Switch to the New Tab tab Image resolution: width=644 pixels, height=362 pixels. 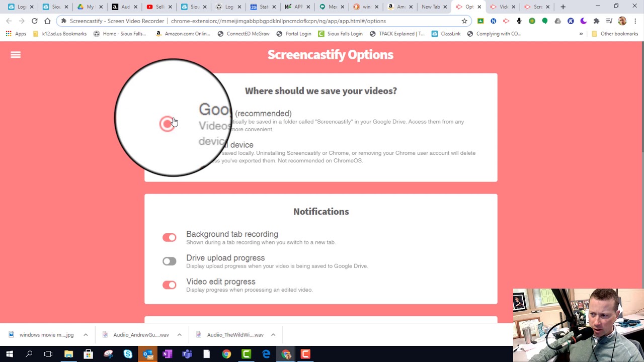point(434,7)
